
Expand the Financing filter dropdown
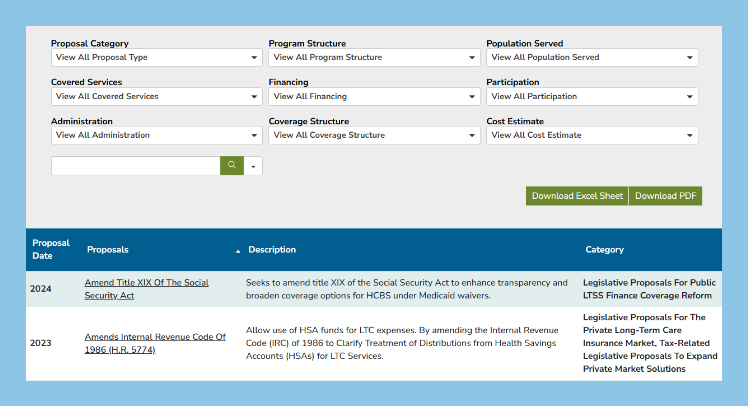pyautogui.click(x=374, y=97)
